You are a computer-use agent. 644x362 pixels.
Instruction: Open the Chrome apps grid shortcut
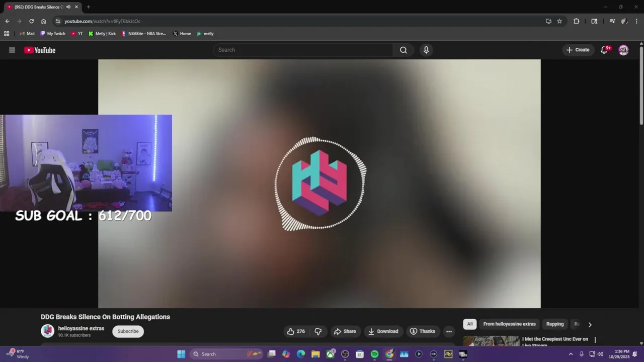click(x=7, y=34)
